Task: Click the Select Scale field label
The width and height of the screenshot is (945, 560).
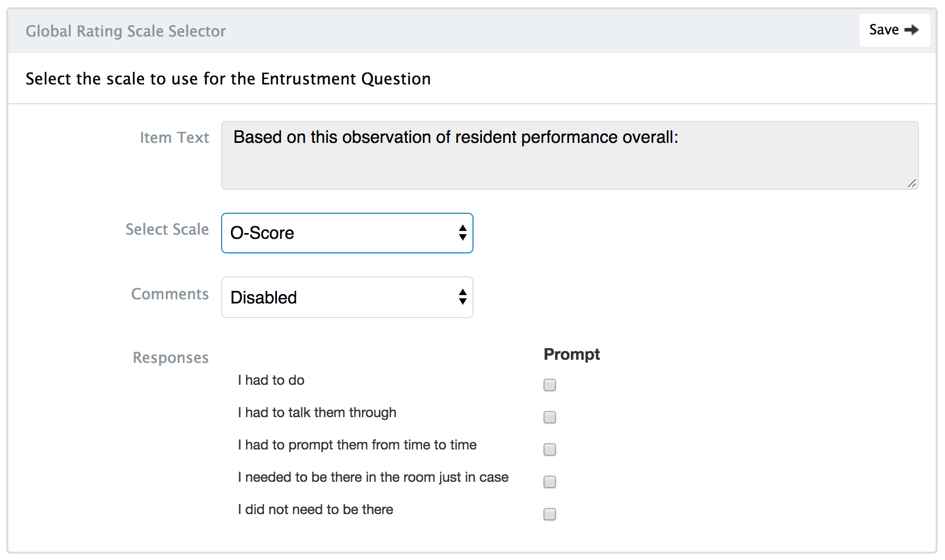Action: 167,229
